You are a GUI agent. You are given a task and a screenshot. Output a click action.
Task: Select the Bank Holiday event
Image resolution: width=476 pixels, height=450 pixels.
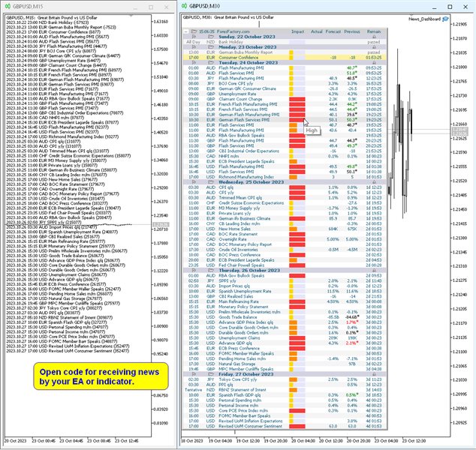pyautogui.click(x=230, y=42)
